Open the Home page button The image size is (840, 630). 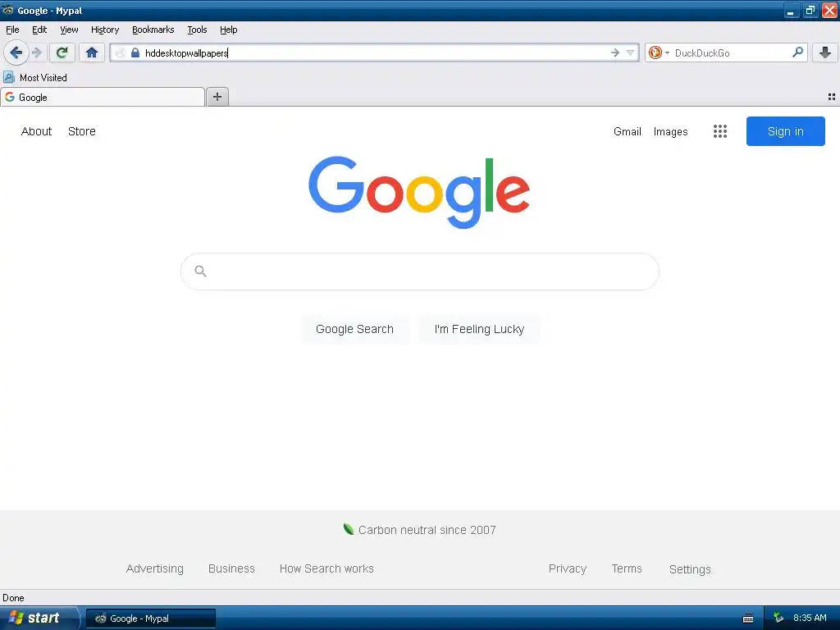point(92,52)
